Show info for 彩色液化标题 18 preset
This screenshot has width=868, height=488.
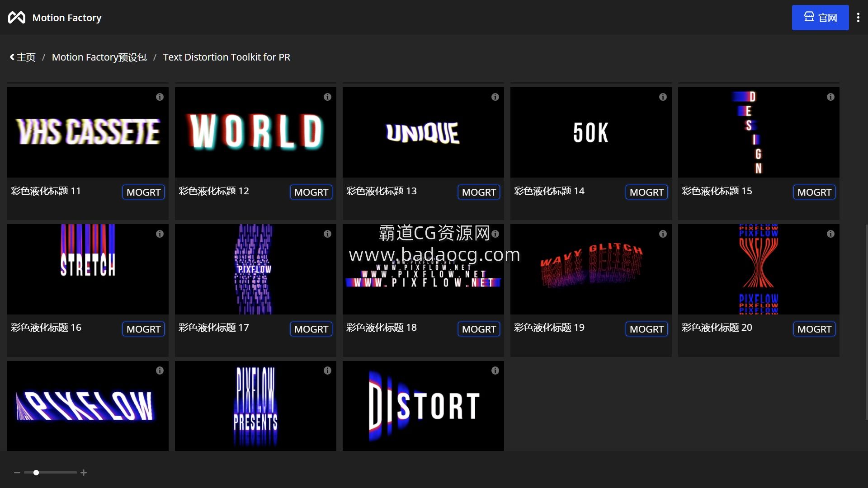pyautogui.click(x=495, y=234)
